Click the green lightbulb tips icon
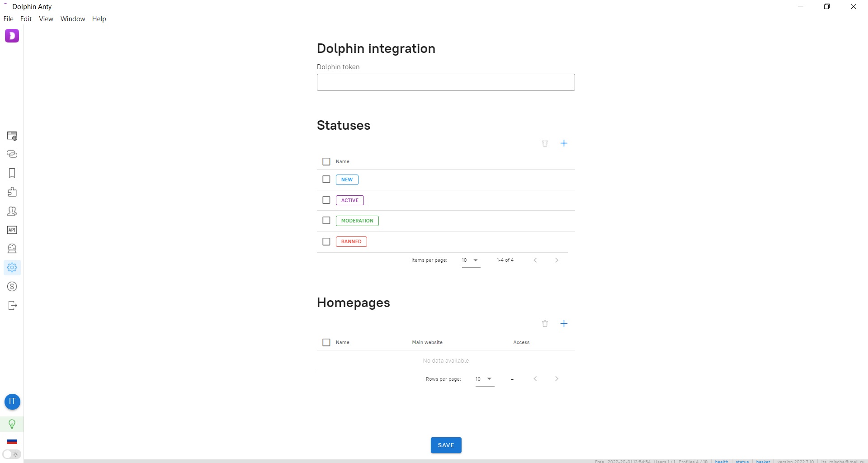This screenshot has height=463, width=868. 12,424
